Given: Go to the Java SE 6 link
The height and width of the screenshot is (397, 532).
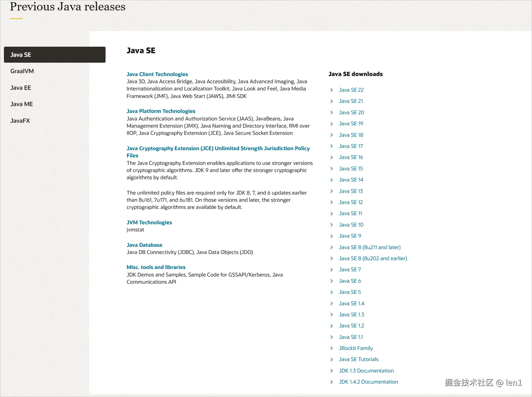Looking at the screenshot, I should pos(350,281).
